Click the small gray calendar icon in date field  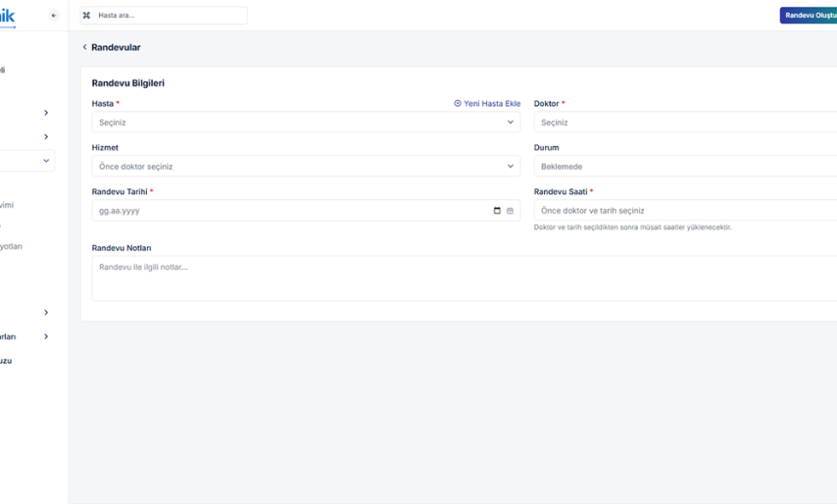(510, 211)
